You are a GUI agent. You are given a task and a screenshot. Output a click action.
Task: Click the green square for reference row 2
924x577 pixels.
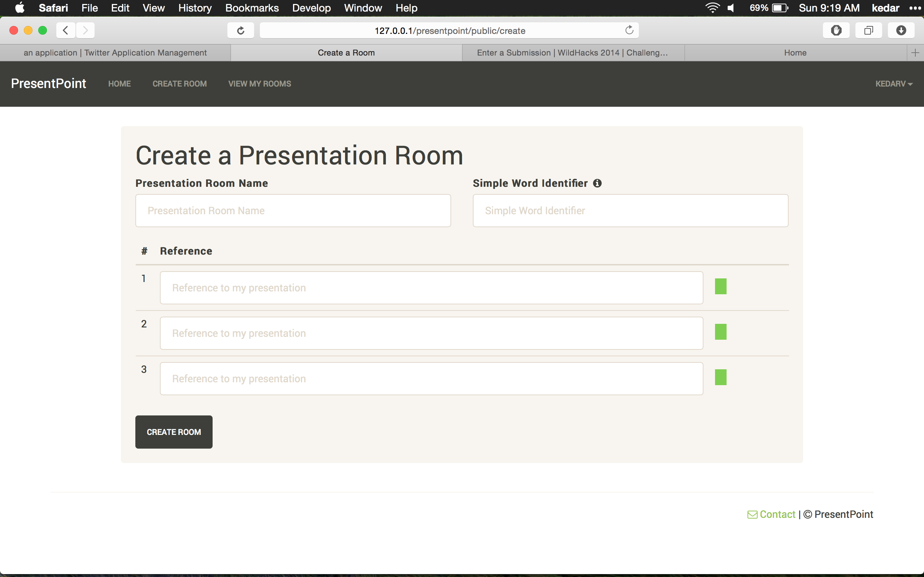720,332
